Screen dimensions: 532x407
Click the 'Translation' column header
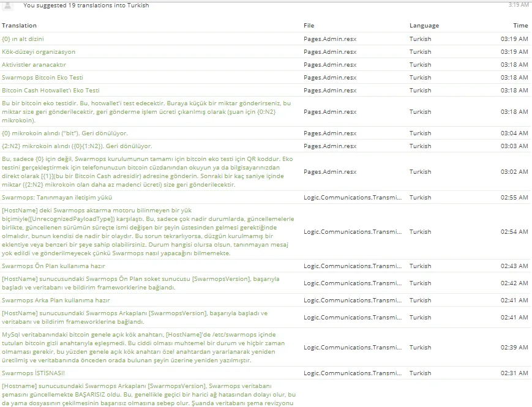point(19,26)
